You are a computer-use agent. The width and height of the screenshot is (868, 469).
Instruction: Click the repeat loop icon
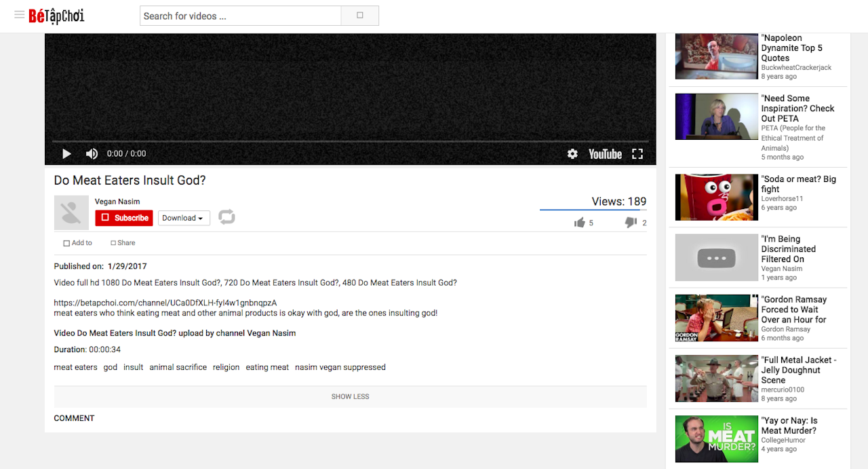226,217
